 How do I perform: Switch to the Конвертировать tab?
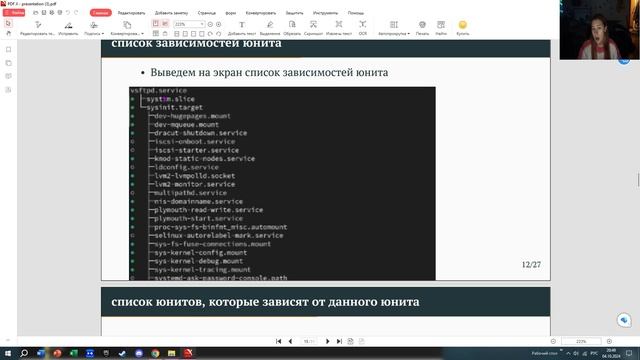pos(260,13)
